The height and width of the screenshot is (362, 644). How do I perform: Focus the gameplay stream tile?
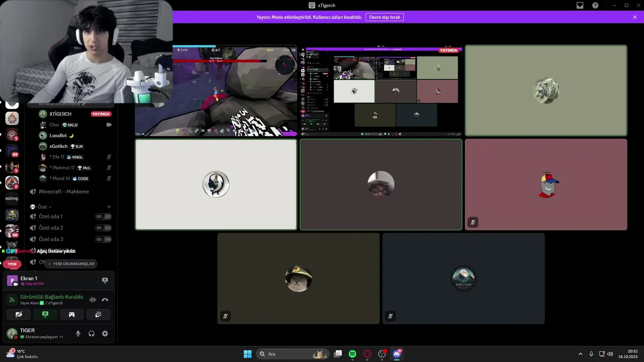coord(216,90)
